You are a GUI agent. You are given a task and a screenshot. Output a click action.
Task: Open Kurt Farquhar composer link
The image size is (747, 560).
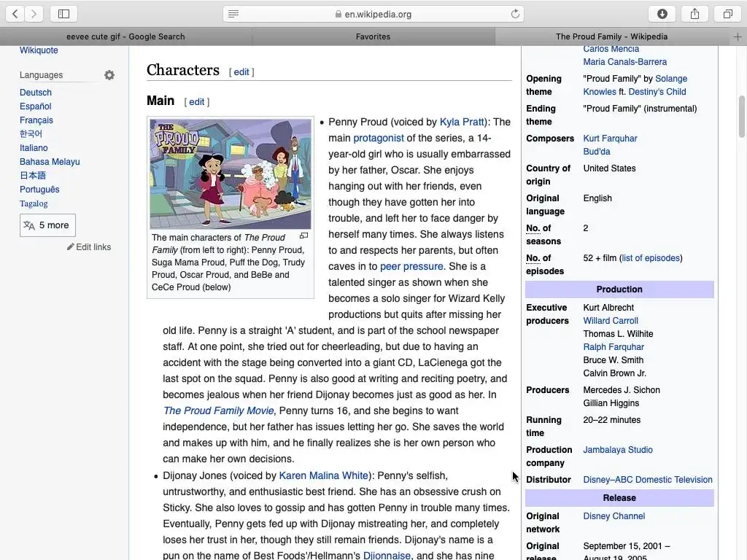coord(611,139)
